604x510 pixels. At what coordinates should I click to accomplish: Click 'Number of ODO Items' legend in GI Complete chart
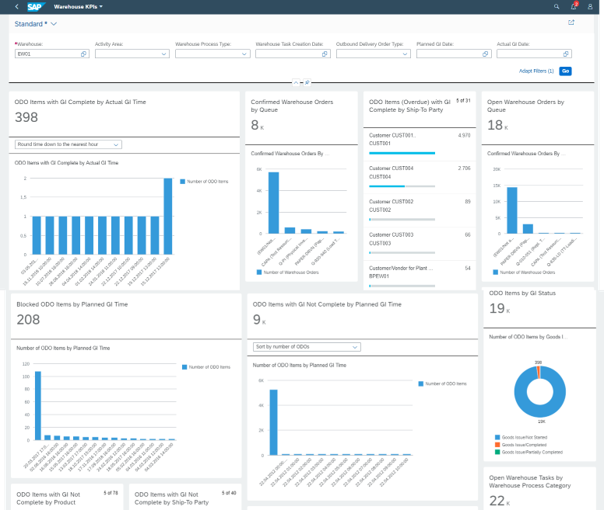204,181
